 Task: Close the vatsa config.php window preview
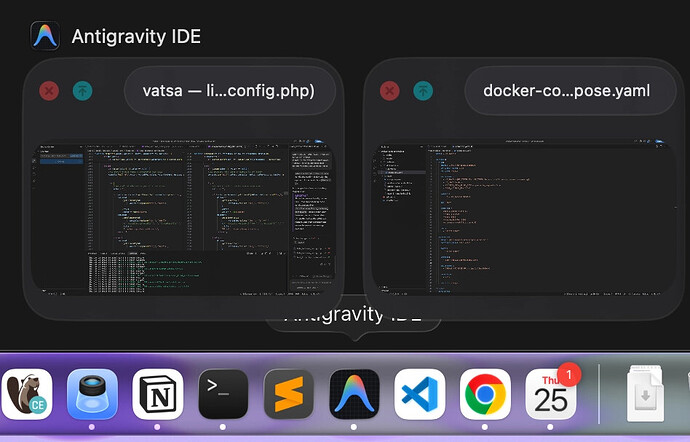(x=49, y=91)
